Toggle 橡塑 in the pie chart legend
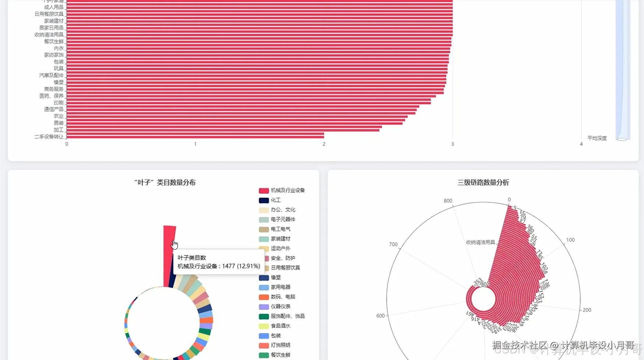The height and width of the screenshot is (360, 644). (270, 278)
